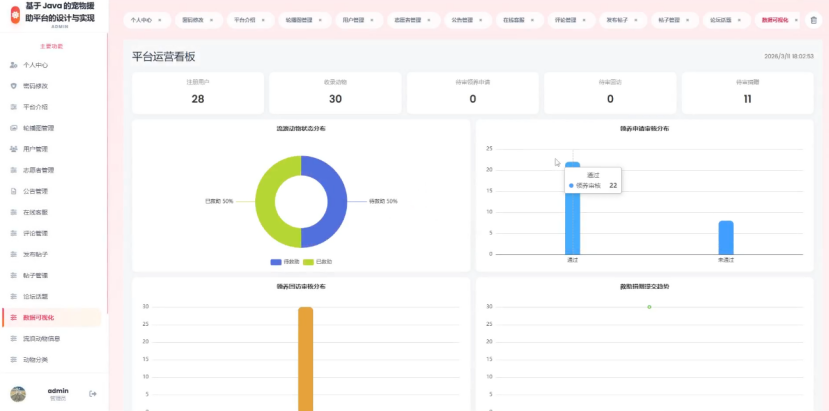Click the platform logo icon
The height and width of the screenshot is (411, 829).
15,14
